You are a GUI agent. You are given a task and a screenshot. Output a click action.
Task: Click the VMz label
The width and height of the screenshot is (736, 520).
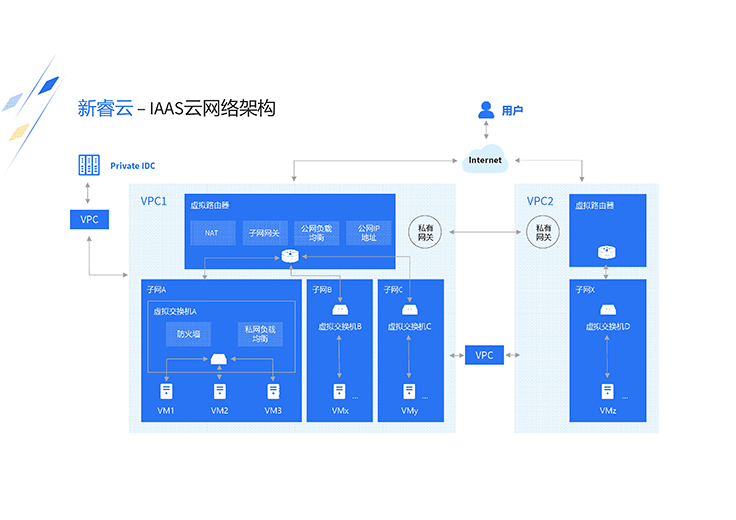point(608,411)
